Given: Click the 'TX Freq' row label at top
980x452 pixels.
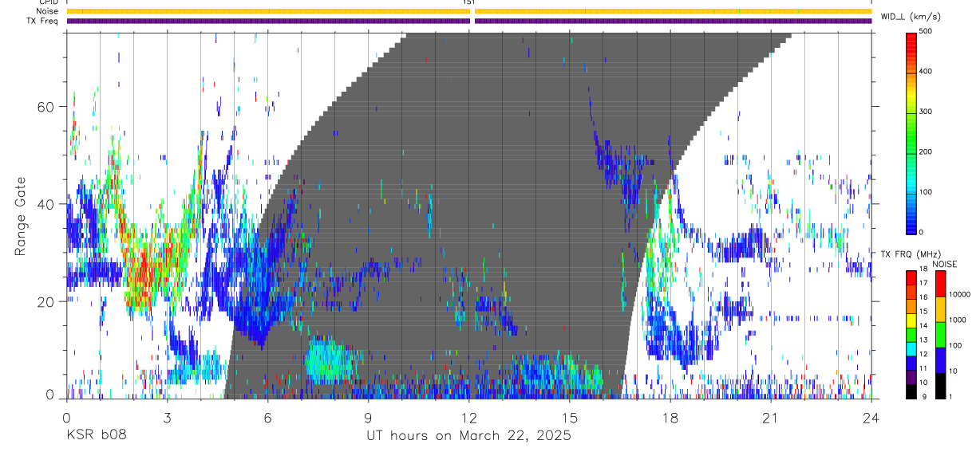Looking at the screenshot, I should [x=42, y=21].
